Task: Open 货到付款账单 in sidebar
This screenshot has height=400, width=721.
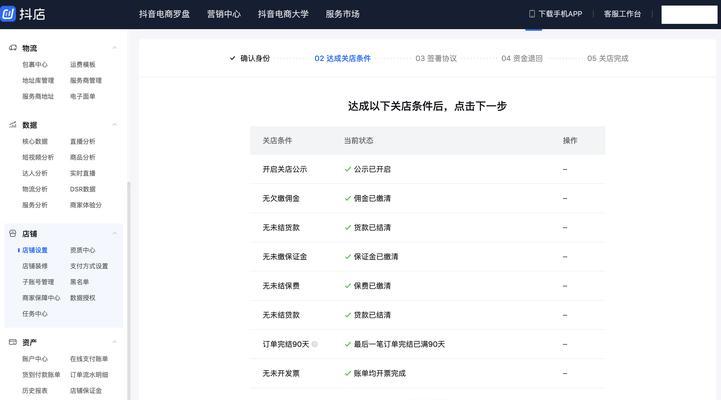Action: click(41, 375)
